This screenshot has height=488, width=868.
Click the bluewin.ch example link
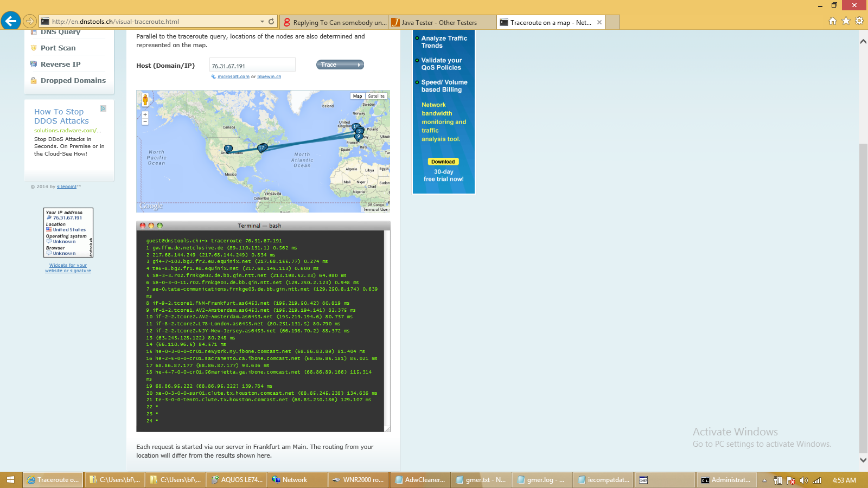[x=269, y=76]
